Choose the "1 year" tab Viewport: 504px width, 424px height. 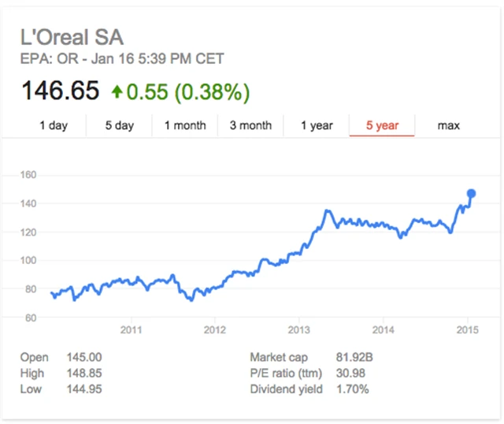tap(317, 125)
